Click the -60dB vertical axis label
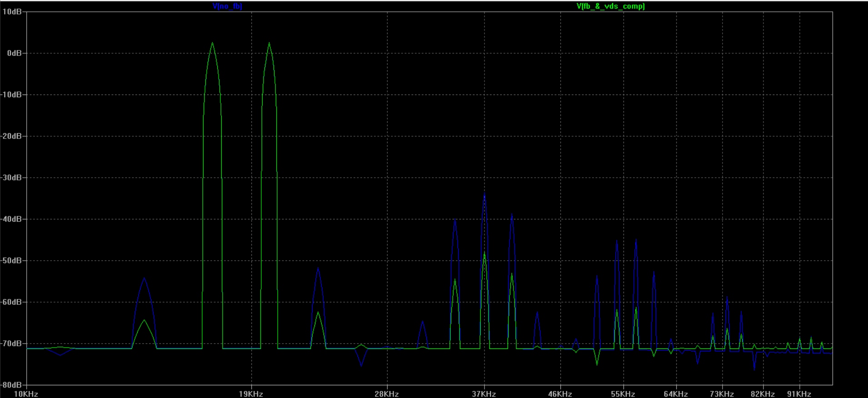 [11, 302]
